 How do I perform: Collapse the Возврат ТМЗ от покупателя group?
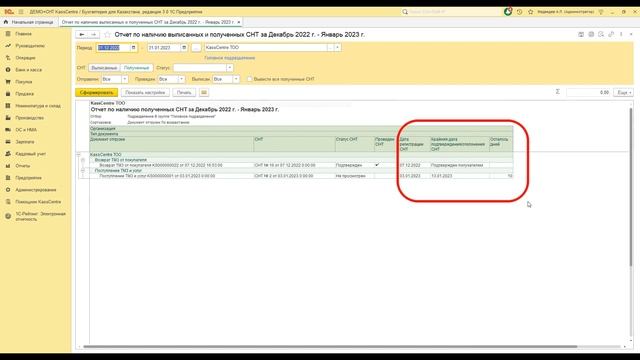(x=83, y=160)
